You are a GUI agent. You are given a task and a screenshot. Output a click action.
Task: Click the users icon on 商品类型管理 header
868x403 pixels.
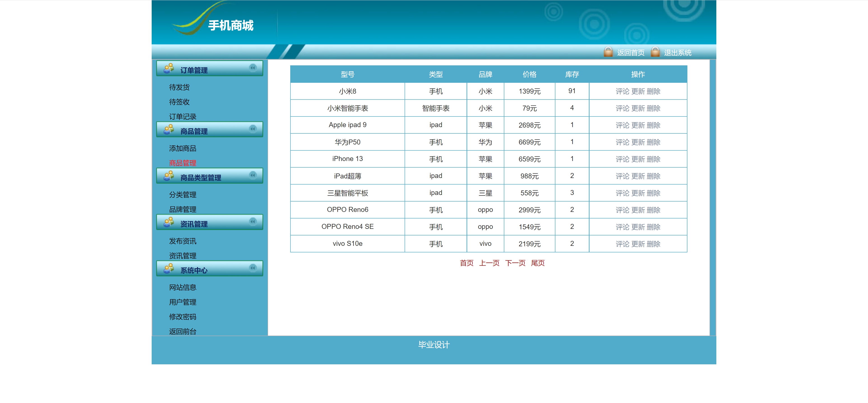pos(168,176)
